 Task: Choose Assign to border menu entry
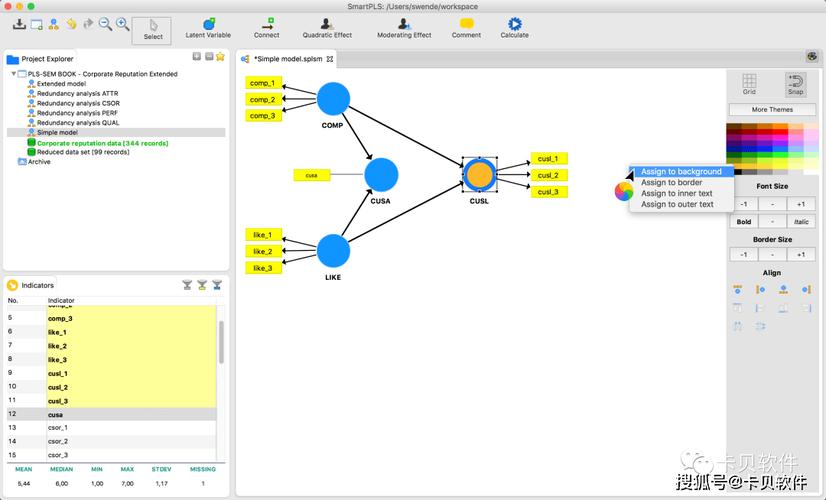pos(671,183)
